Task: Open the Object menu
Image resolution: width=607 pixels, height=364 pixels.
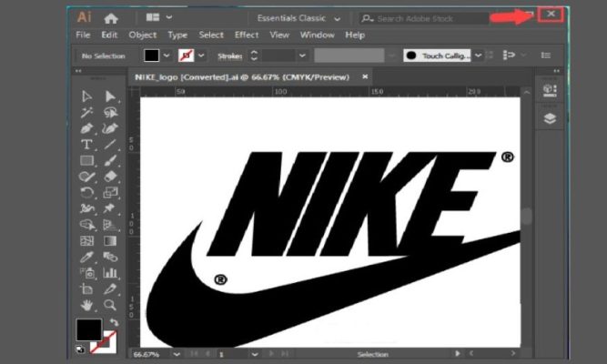Action: [142, 35]
